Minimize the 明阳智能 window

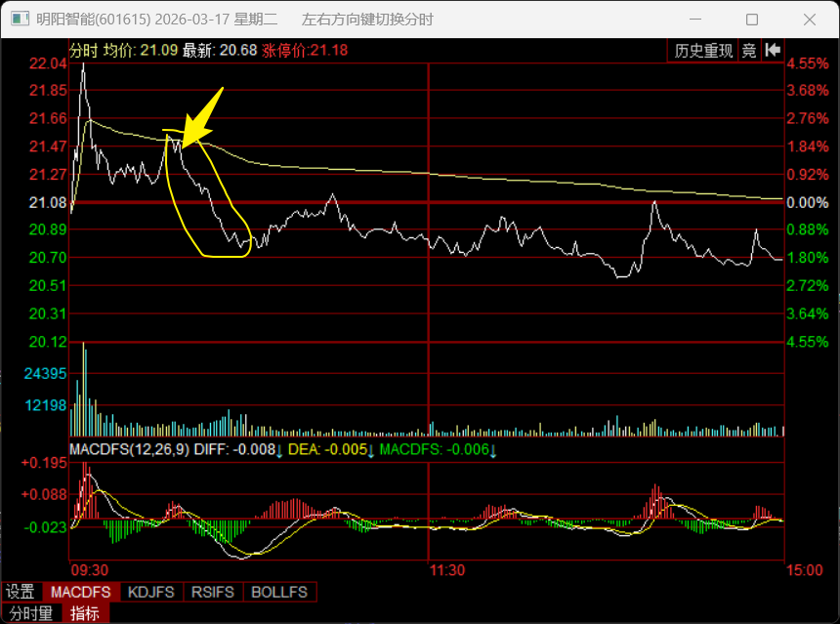(x=695, y=20)
